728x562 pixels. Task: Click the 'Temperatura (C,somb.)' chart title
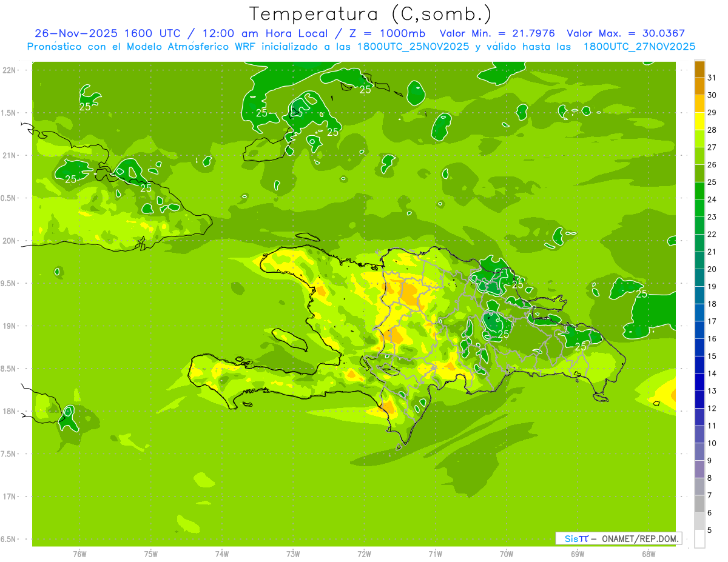pos(371,14)
